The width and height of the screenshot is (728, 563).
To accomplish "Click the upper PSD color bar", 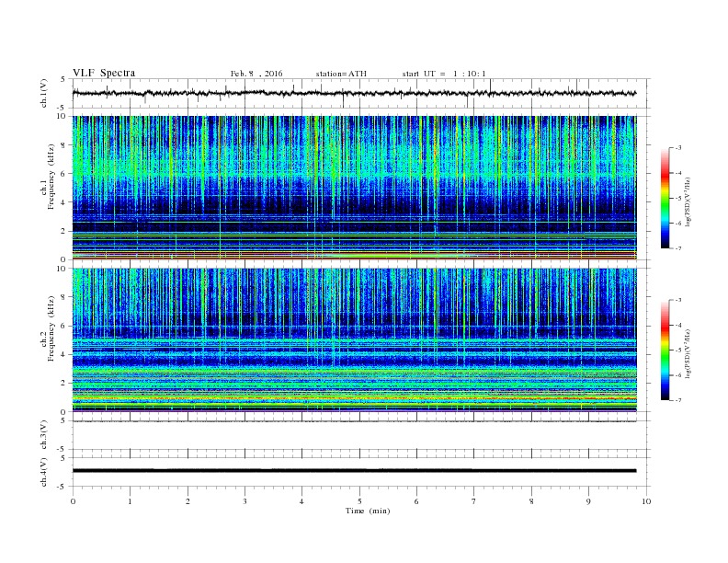I will 665,198.
